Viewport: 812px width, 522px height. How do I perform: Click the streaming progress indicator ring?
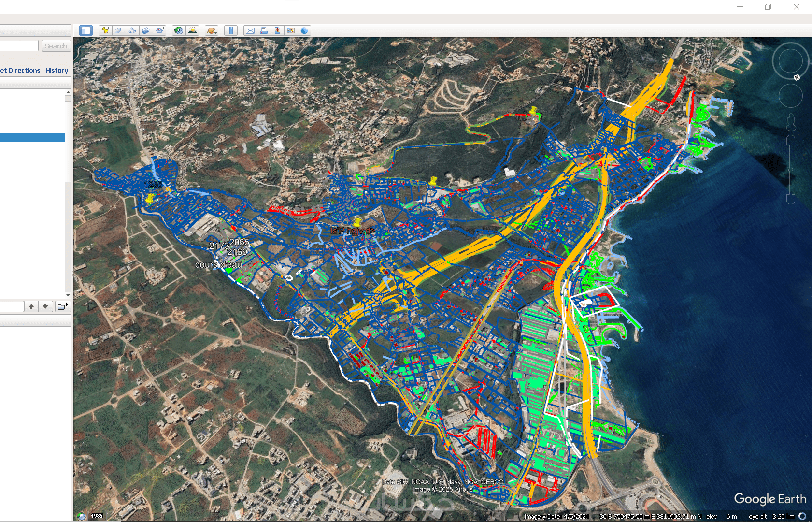pyautogui.click(x=802, y=516)
